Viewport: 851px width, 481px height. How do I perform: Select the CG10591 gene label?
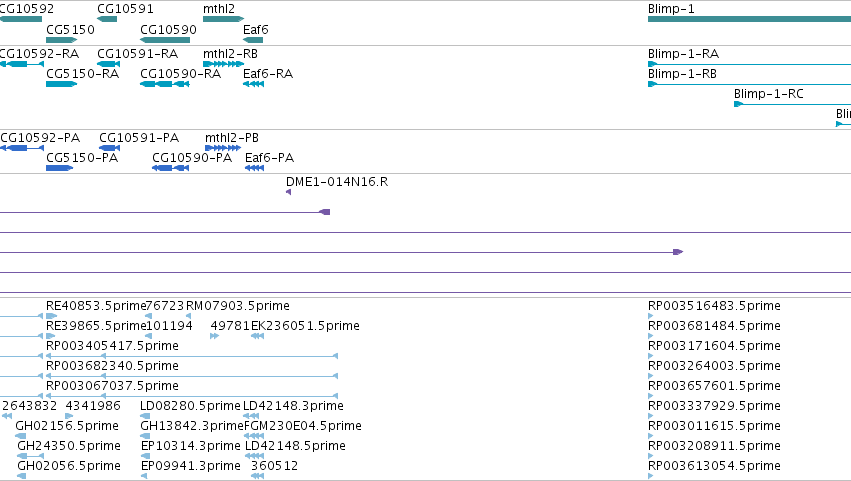[125, 9]
